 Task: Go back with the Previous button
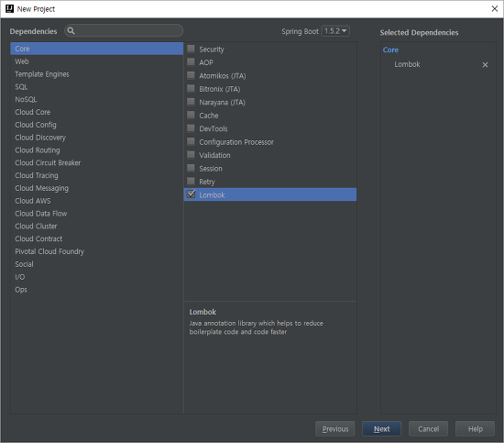click(x=334, y=429)
